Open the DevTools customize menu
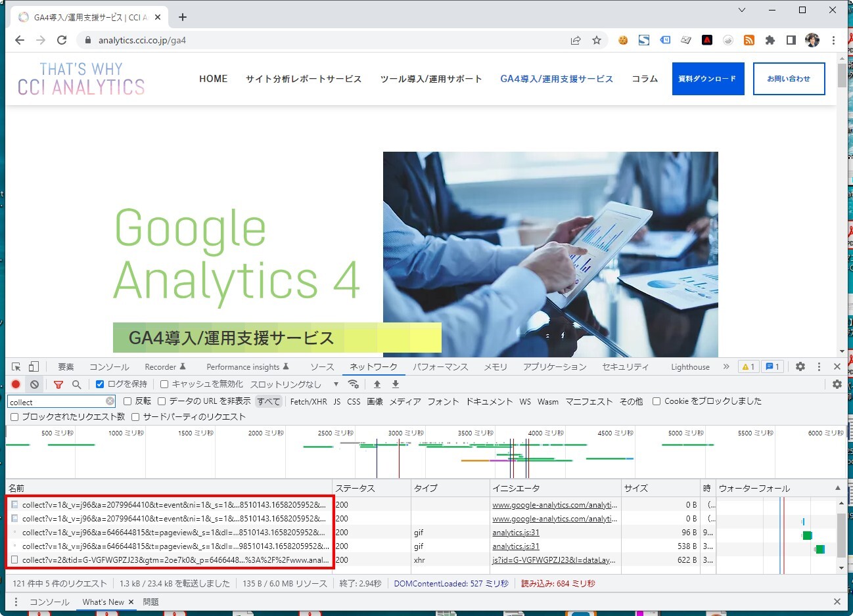Image resolution: width=853 pixels, height=616 pixels. [x=819, y=366]
